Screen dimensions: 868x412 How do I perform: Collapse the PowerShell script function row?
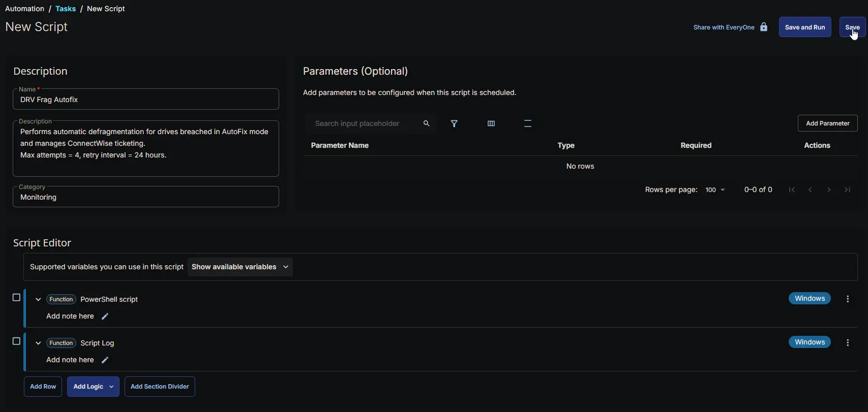(38, 300)
